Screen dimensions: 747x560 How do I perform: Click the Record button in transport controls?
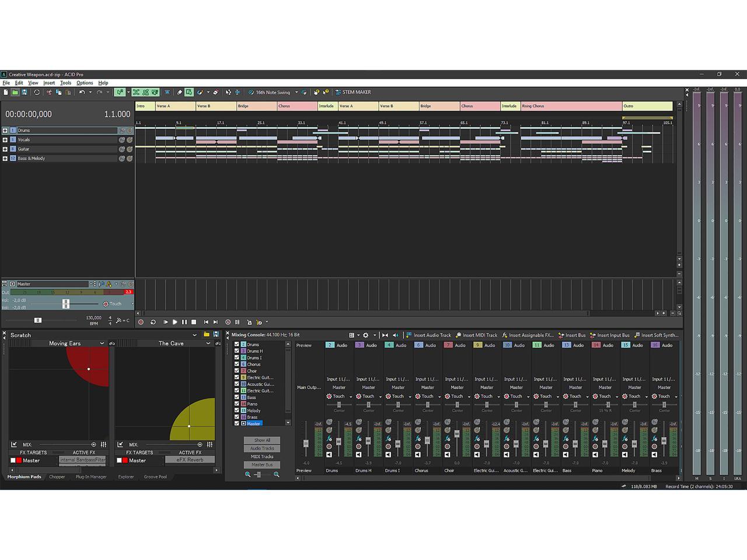141,322
